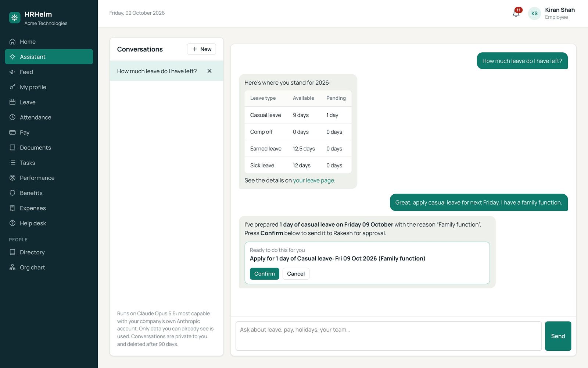Image resolution: width=588 pixels, height=368 pixels.
Task: Open the Directory menu item
Action: click(x=49, y=252)
